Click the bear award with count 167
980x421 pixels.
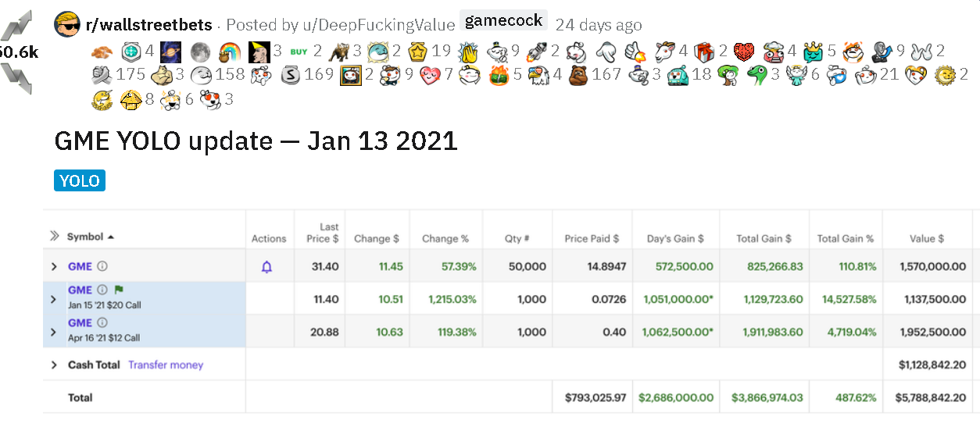point(578,75)
